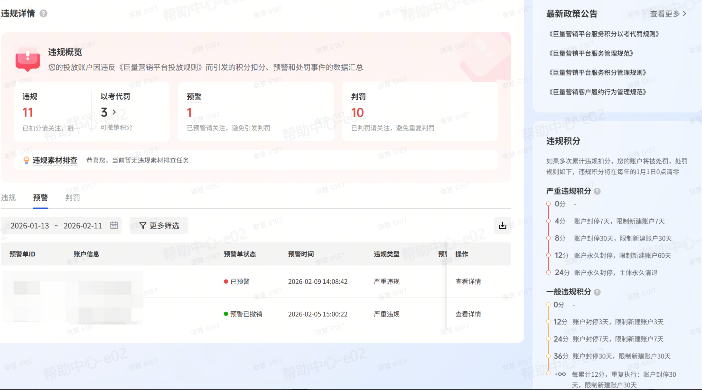Click the start date 2026-01-13 field
702x390 pixels.
click(x=30, y=226)
